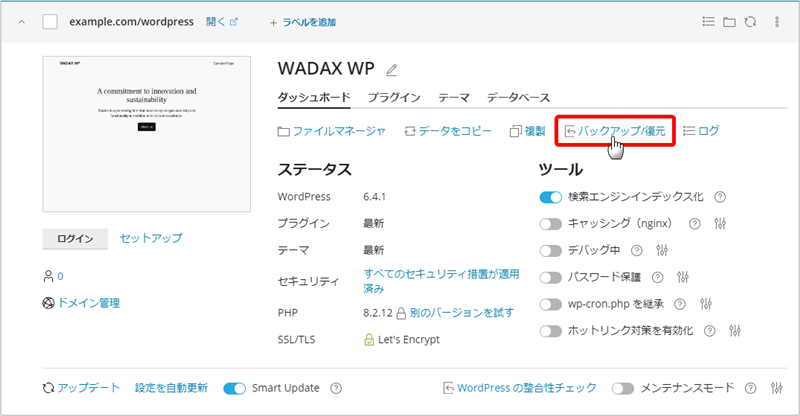Open ドメイン管理 domain management
Screen dimensions: 800x416
coord(81,303)
